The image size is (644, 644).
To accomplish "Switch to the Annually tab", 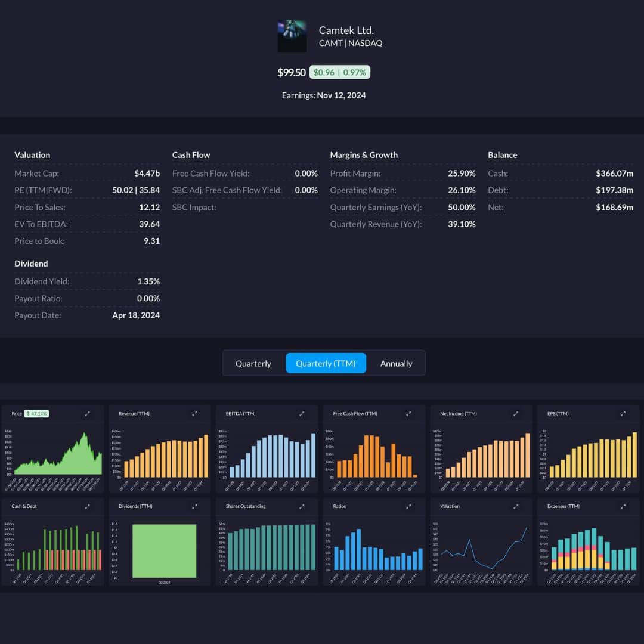I will (x=397, y=364).
